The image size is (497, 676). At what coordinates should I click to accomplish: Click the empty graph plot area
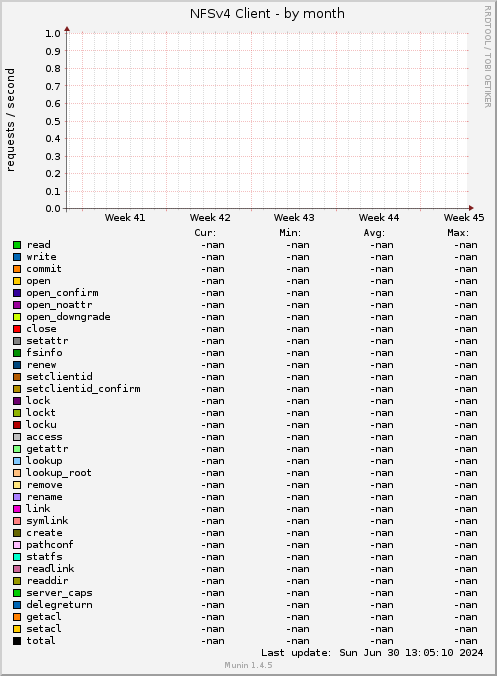click(267, 121)
